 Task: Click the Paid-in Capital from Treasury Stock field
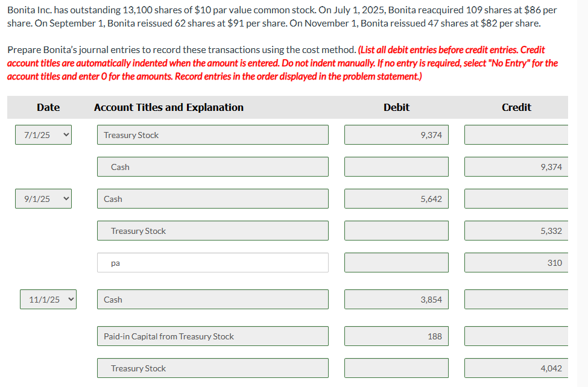click(x=213, y=336)
